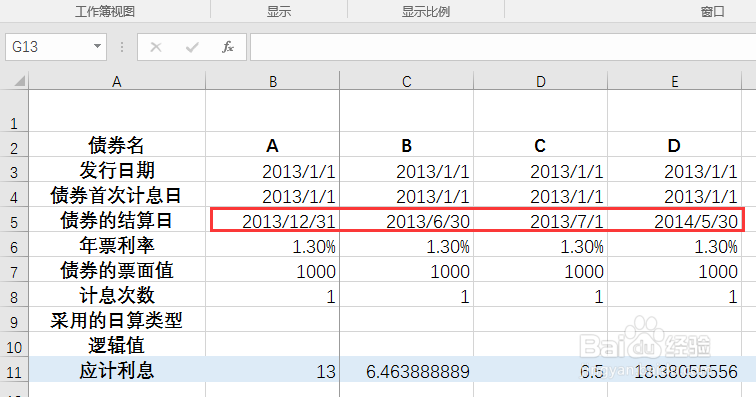Click the cancel X icon in formula bar
Image resolution: width=756 pixels, height=397 pixels.
coord(156,47)
